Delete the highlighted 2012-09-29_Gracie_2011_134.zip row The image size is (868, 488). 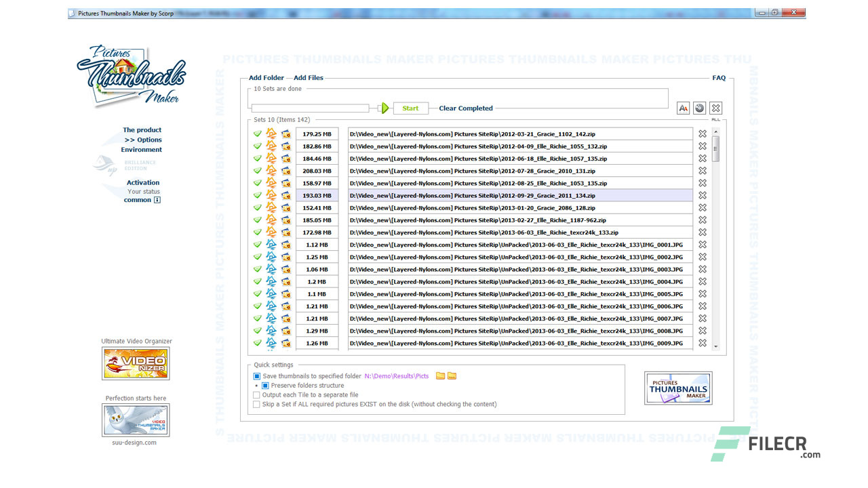click(x=703, y=196)
